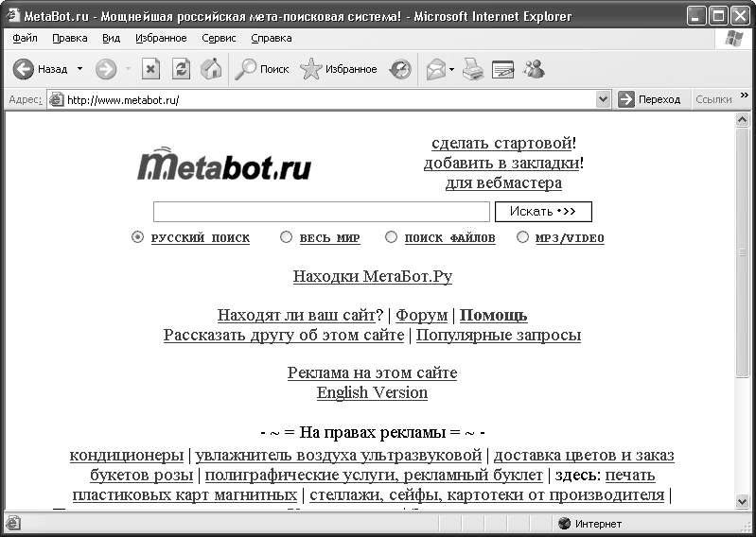Click 'сделать стартовой' link
756x537 pixels.
(x=501, y=143)
